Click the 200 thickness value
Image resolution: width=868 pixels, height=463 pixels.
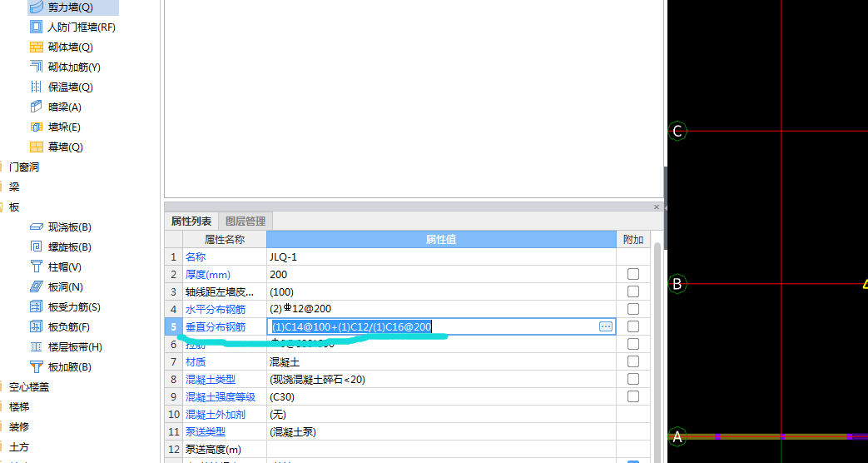[x=279, y=274]
